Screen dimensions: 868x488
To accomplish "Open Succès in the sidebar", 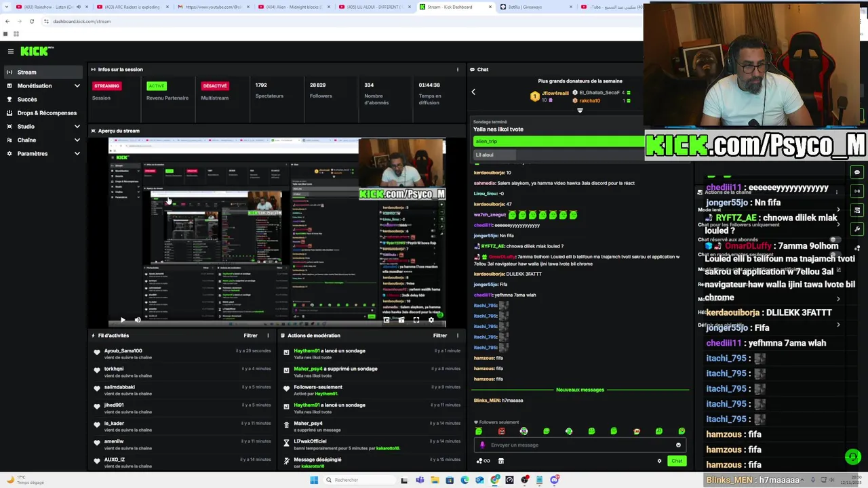I will click(x=43, y=100).
